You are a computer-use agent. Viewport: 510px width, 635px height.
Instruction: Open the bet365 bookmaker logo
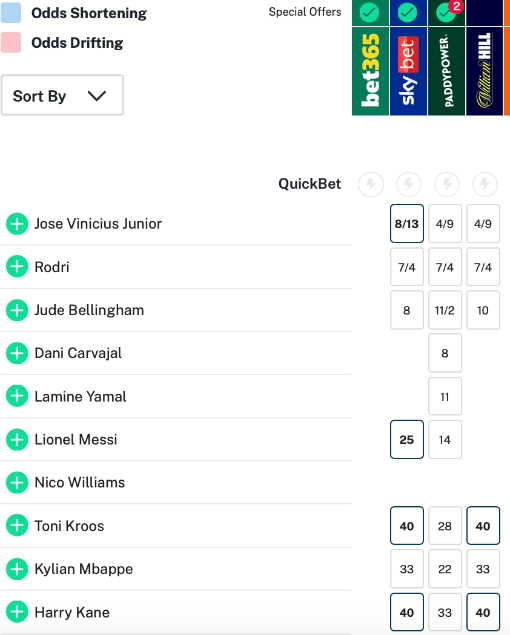click(x=370, y=71)
